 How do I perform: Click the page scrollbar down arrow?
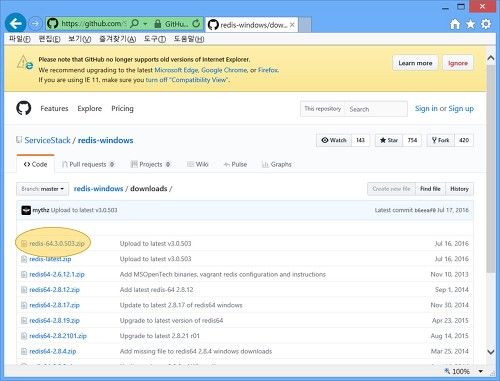(491, 352)
